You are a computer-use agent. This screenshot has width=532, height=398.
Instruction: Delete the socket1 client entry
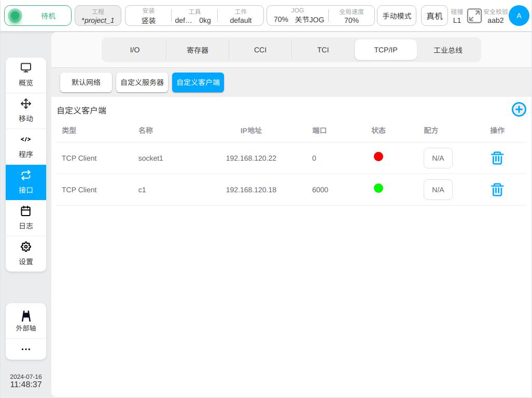pyautogui.click(x=497, y=158)
